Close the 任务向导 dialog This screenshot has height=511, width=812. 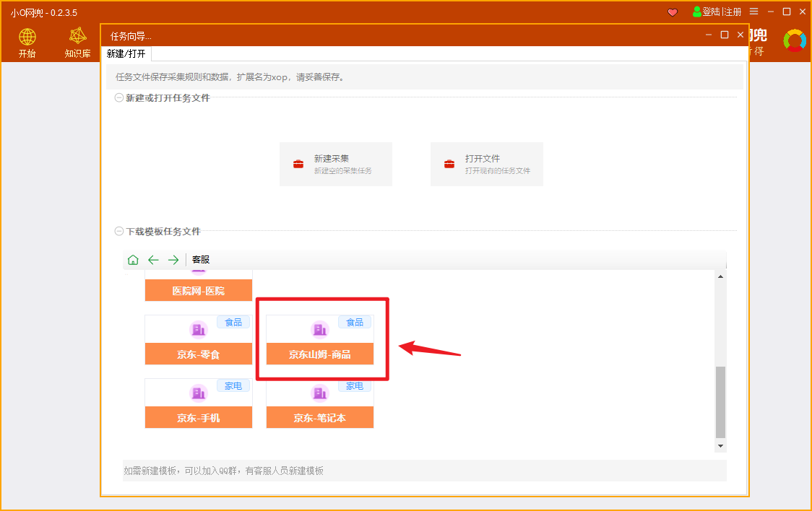point(740,35)
